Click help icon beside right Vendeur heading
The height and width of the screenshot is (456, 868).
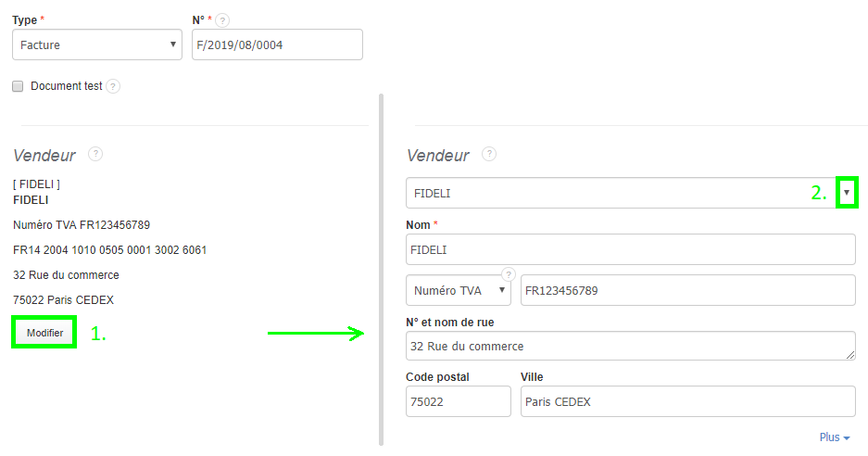489,154
